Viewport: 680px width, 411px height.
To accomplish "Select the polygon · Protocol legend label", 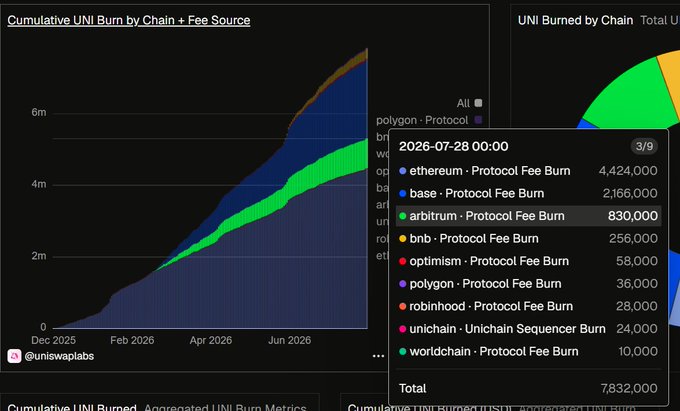I will (422, 120).
